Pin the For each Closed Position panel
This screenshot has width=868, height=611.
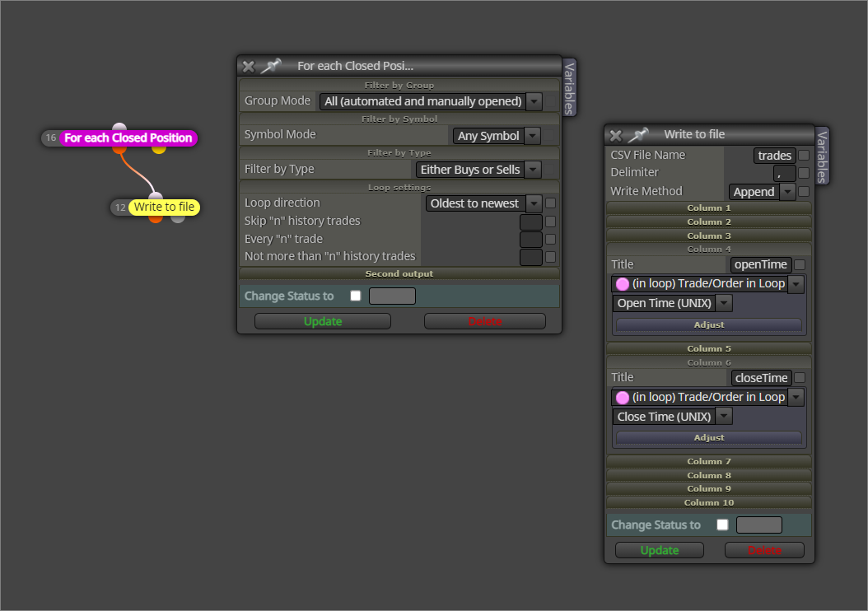(x=271, y=66)
